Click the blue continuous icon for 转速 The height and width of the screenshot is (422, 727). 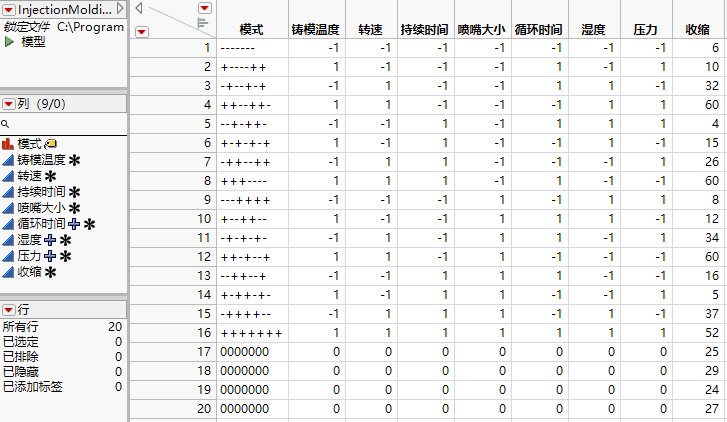(8, 176)
